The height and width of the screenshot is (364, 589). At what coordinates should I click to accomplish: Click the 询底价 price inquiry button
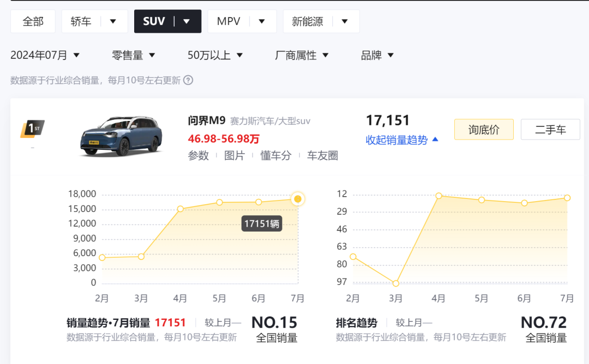click(x=483, y=129)
